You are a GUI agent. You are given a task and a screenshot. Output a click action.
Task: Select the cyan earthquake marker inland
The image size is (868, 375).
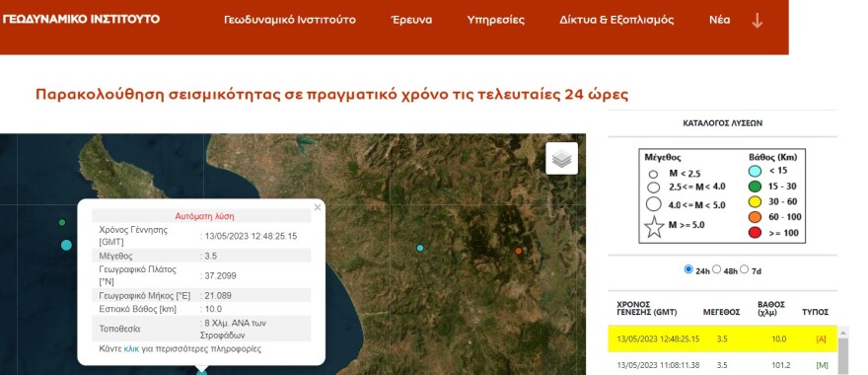[420, 248]
